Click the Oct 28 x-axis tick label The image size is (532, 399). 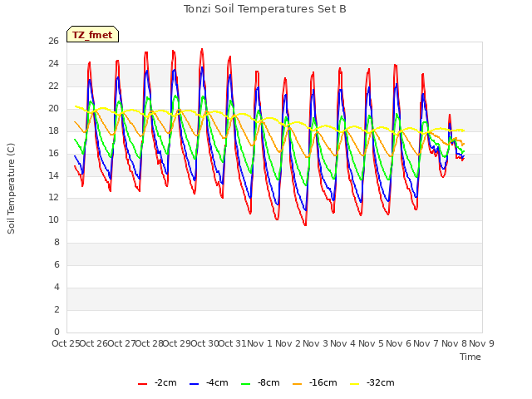tap(150, 343)
